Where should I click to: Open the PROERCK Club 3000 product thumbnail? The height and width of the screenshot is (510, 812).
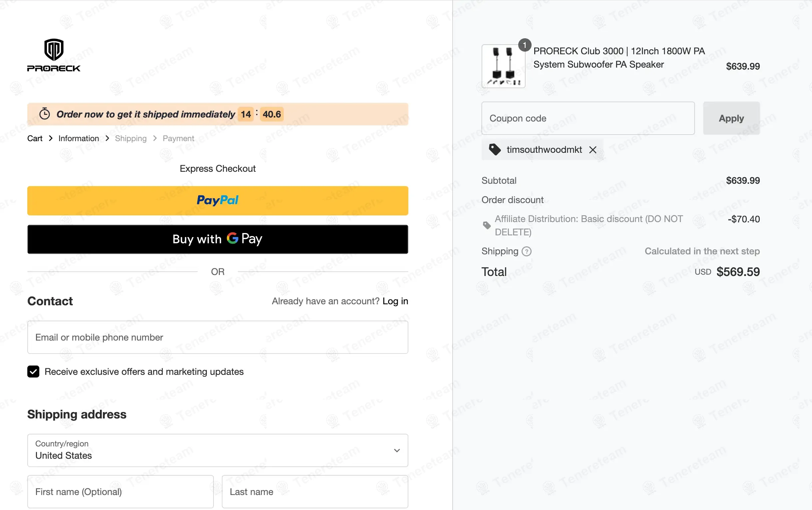(x=503, y=66)
